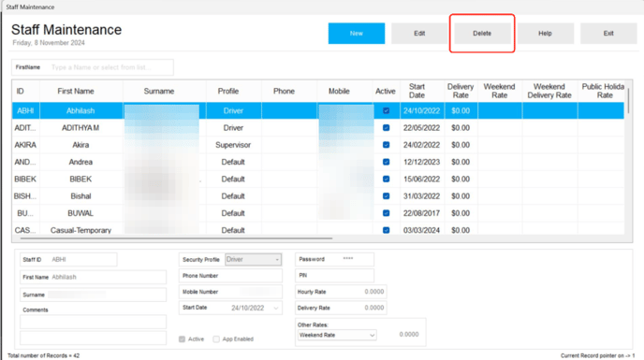
Task: Toggle Active checkbox in Abhilash row
Action: pos(386,111)
